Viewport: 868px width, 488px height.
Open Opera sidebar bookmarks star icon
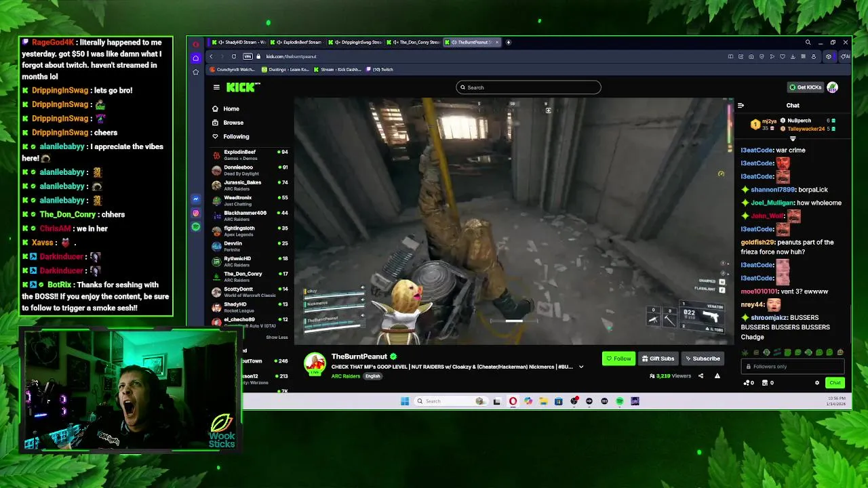pyautogui.click(x=195, y=72)
